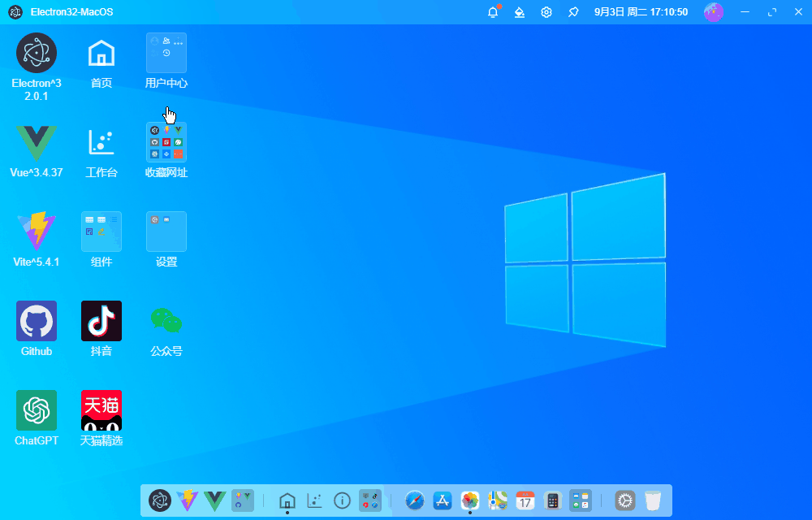The width and height of the screenshot is (812, 520).
Task: Open the System Settings gear in the dock
Action: [625, 500]
